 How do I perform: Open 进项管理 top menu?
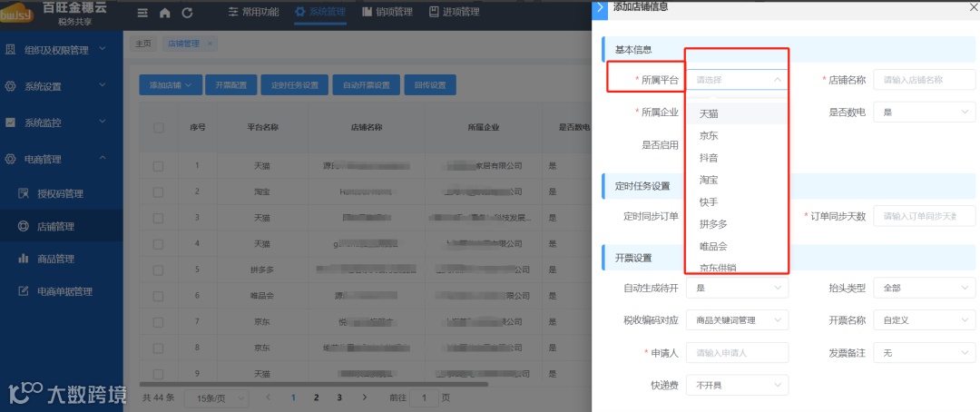point(454,12)
